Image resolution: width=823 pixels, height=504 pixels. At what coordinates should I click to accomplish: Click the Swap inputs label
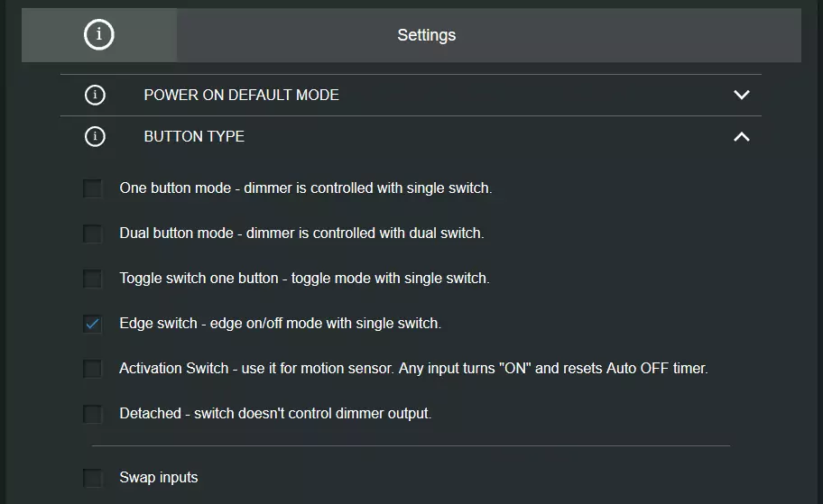coord(159,477)
